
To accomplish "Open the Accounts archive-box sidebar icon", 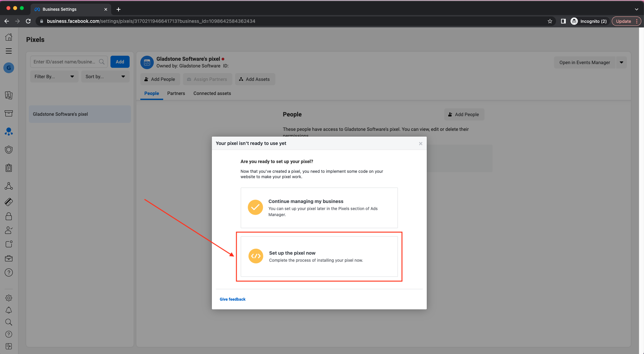I will pyautogui.click(x=9, y=113).
